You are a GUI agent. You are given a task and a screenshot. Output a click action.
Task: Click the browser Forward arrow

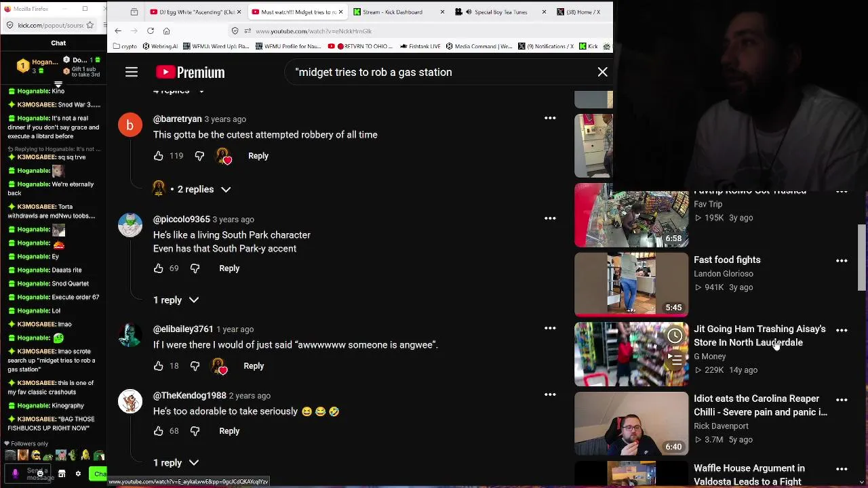click(134, 30)
